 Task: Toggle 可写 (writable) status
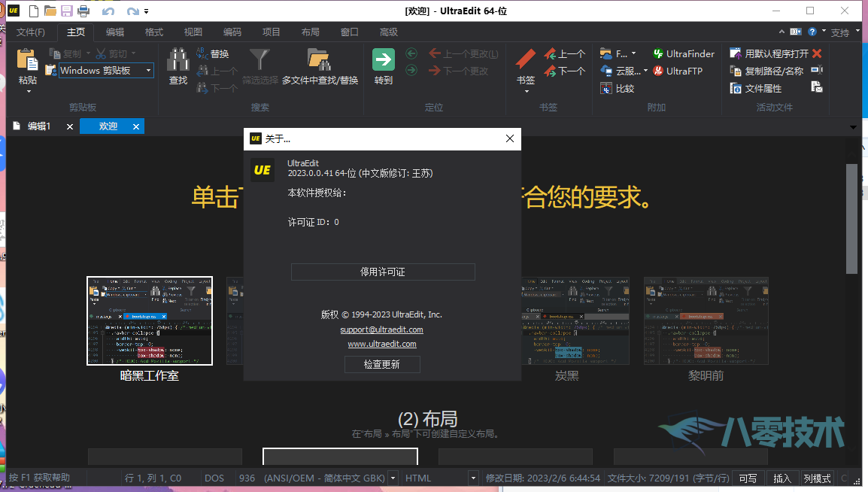tap(747, 478)
